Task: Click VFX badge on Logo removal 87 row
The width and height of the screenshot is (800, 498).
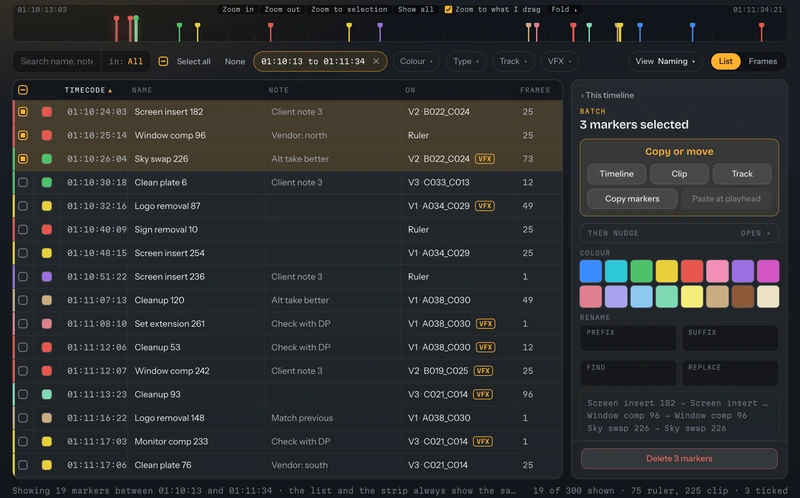Action: tap(484, 206)
